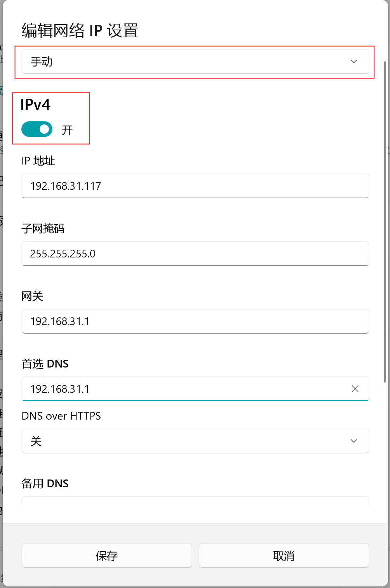
Task: Click into the IP 地址 field showing 192.168.31.117
Action: tap(194, 186)
